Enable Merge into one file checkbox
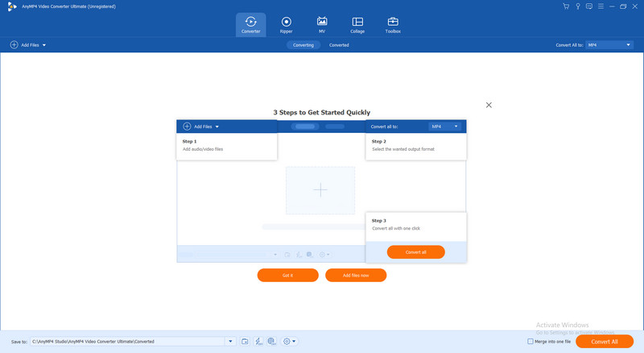The height and width of the screenshot is (353, 644). [541, 342]
